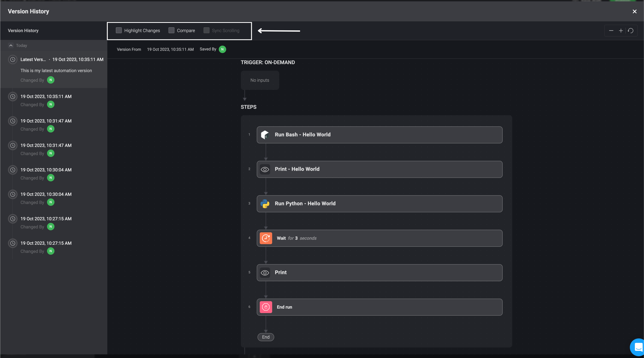
Task: Reset the canvas zoom with the refresh icon
Action: (631, 31)
